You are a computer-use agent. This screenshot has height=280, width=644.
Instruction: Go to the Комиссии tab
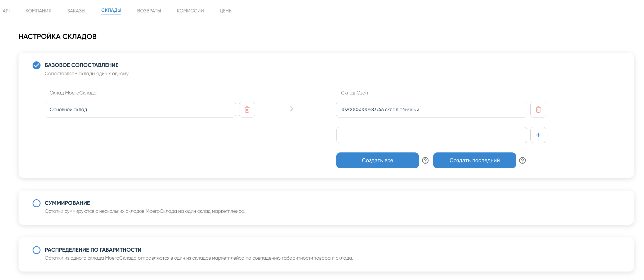click(190, 11)
